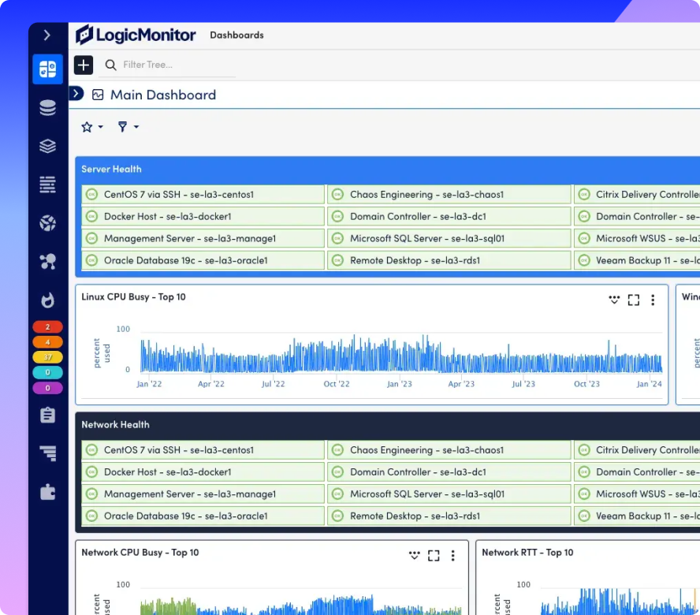Expand Linux CPU Busy widget to fullscreen
This screenshot has height=615, width=700.
coord(634,300)
